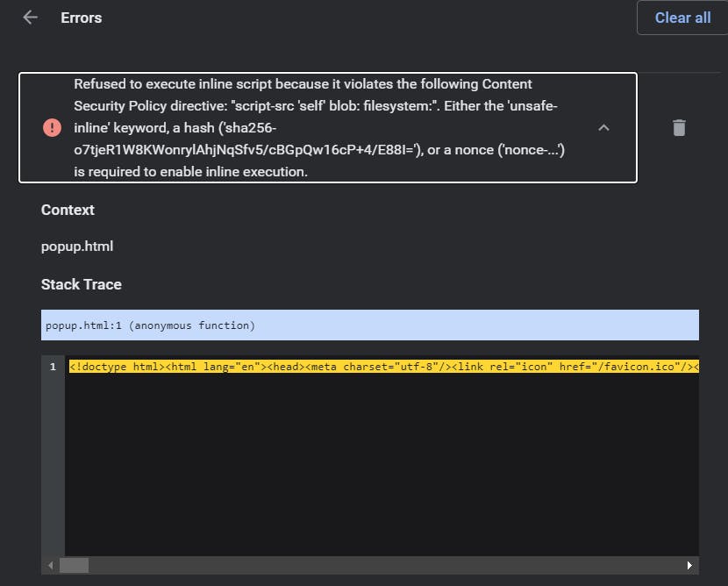Click the Errors page title
The image size is (728, 586).
(82, 18)
